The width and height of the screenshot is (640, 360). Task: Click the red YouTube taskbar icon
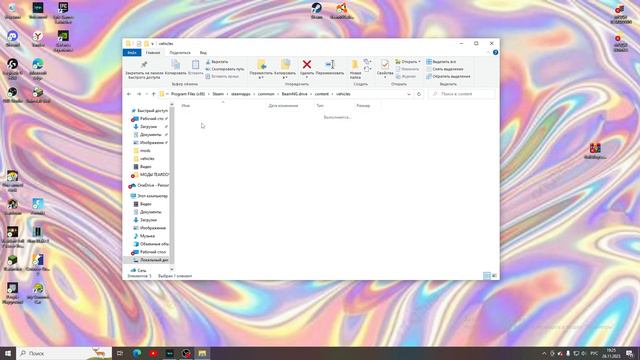[153, 353]
